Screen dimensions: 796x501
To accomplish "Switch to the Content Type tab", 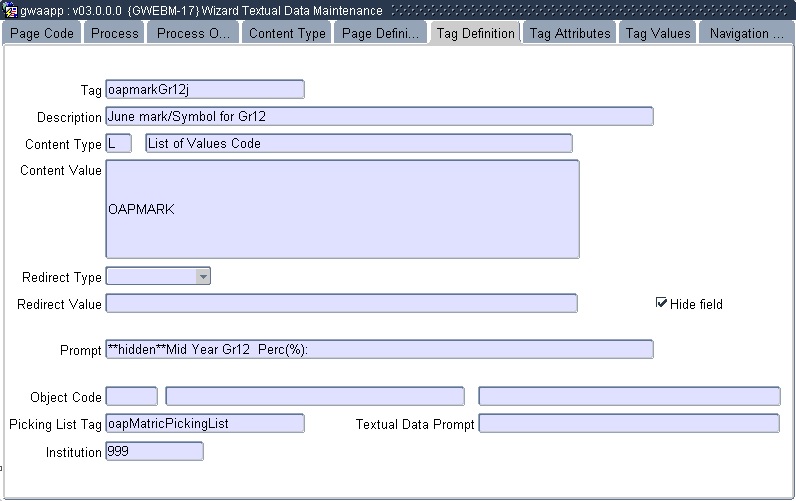I will 287,34.
